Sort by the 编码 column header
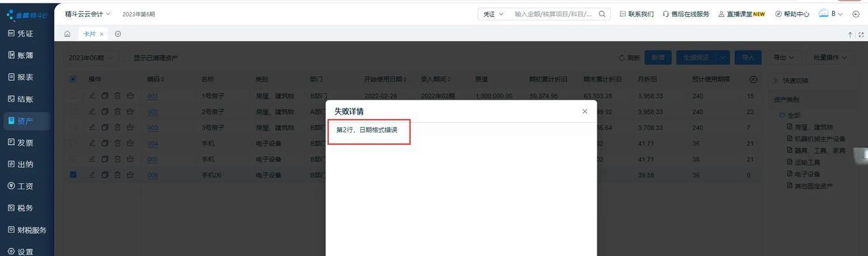Image resolution: width=868 pixels, height=256 pixels. click(155, 79)
